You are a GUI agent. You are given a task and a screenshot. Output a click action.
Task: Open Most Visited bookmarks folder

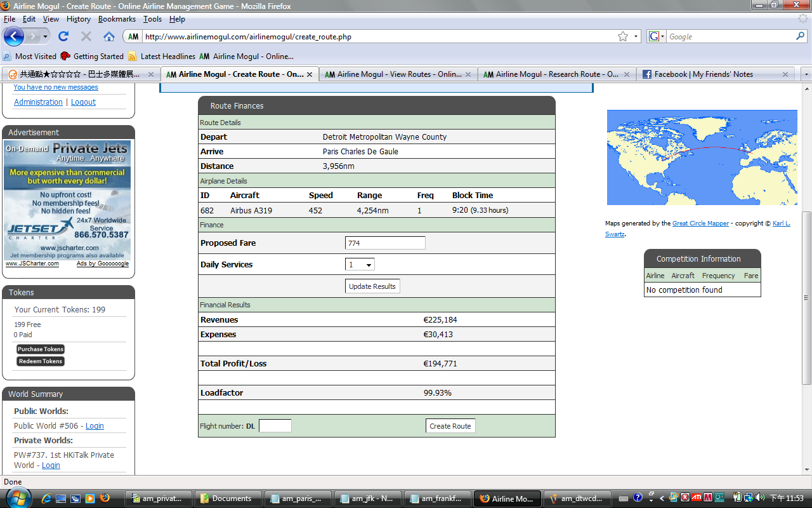(x=30, y=56)
